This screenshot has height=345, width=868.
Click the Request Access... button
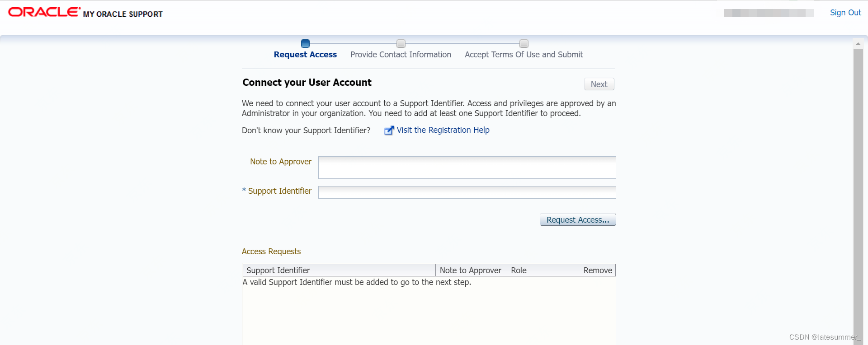pyautogui.click(x=578, y=220)
